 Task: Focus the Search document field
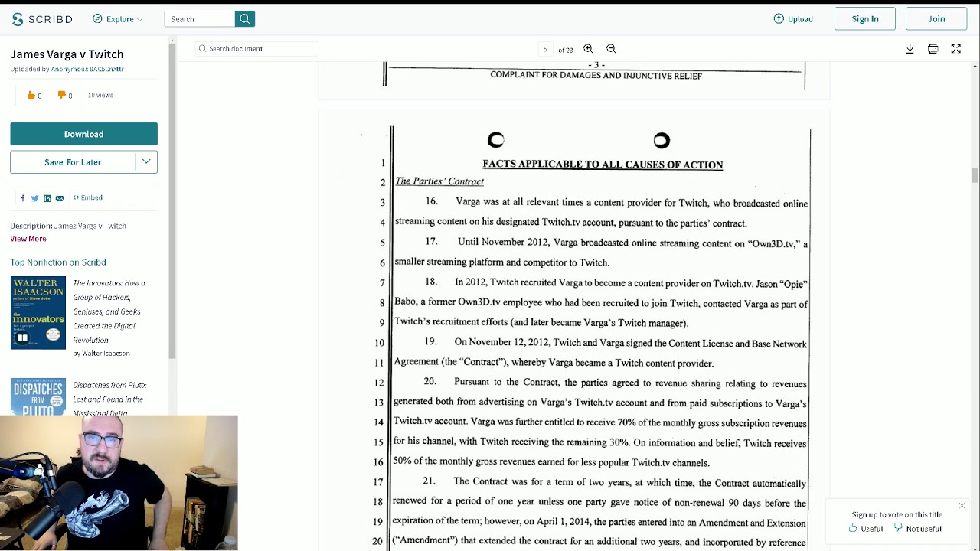[x=256, y=49]
